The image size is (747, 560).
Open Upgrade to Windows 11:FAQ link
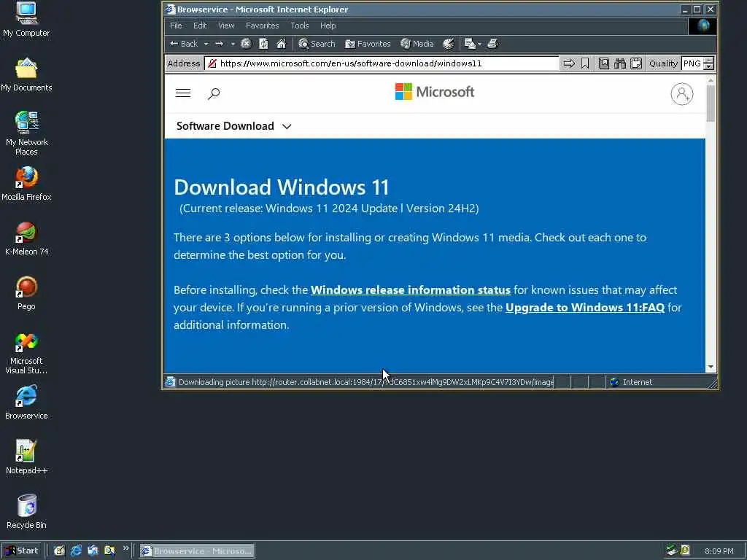[x=584, y=308]
